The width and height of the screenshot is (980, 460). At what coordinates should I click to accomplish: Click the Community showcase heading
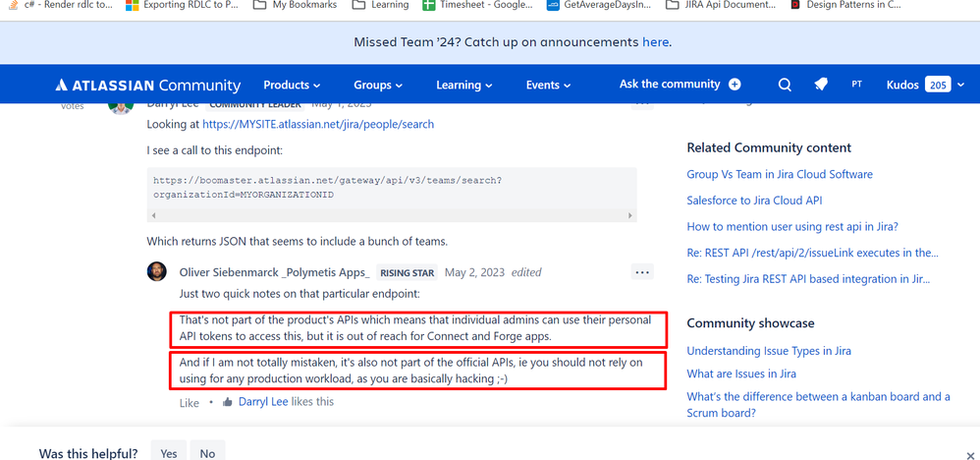(x=750, y=323)
